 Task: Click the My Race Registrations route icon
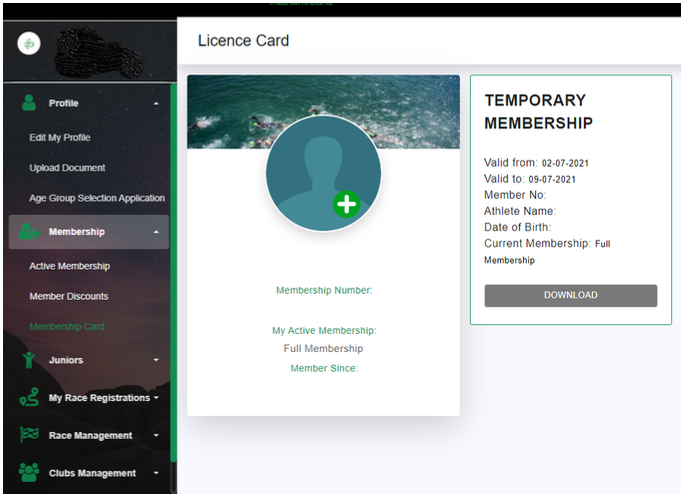[29, 398]
